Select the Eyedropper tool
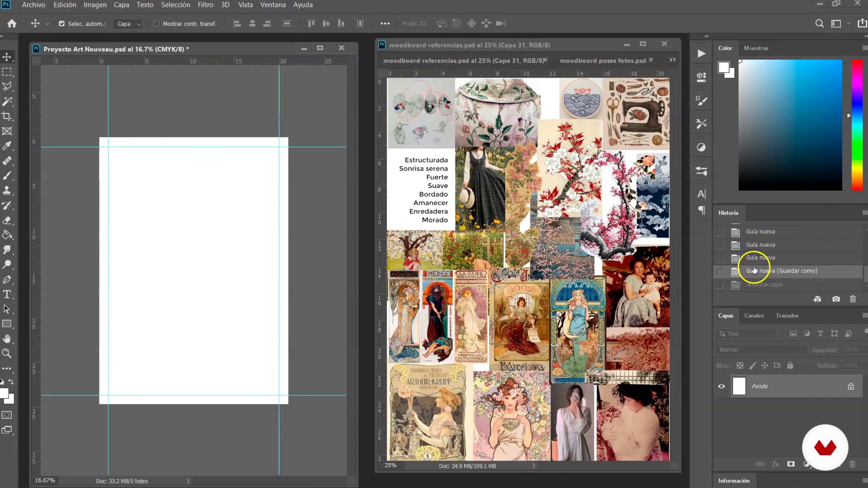Screen dimensions: 868x488 tap(7, 146)
